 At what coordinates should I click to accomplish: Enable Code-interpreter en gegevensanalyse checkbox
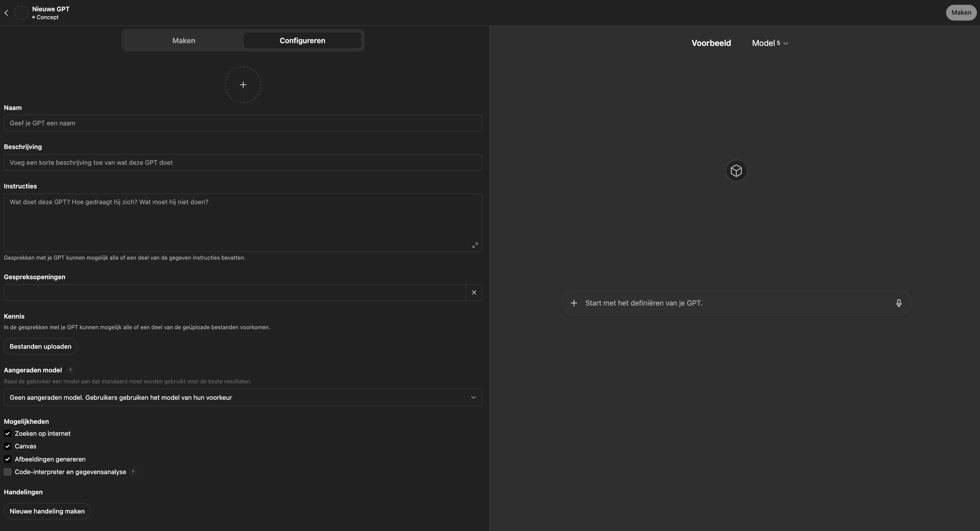(7, 472)
